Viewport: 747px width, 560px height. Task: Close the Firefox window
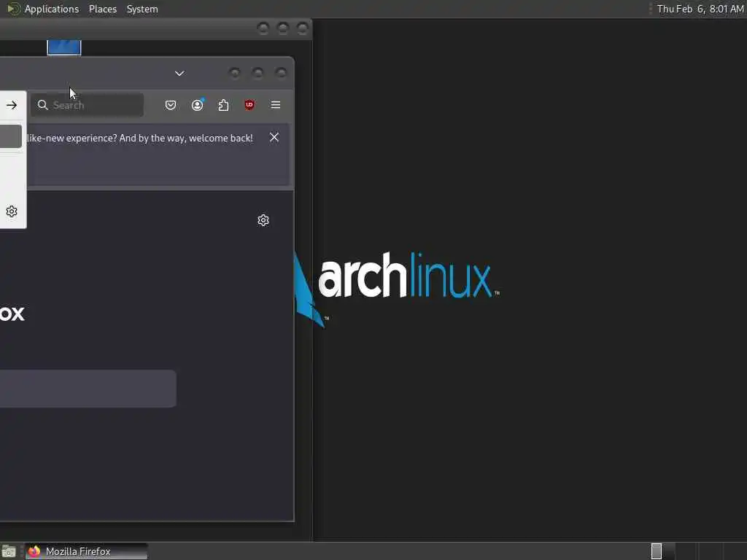[281, 73]
